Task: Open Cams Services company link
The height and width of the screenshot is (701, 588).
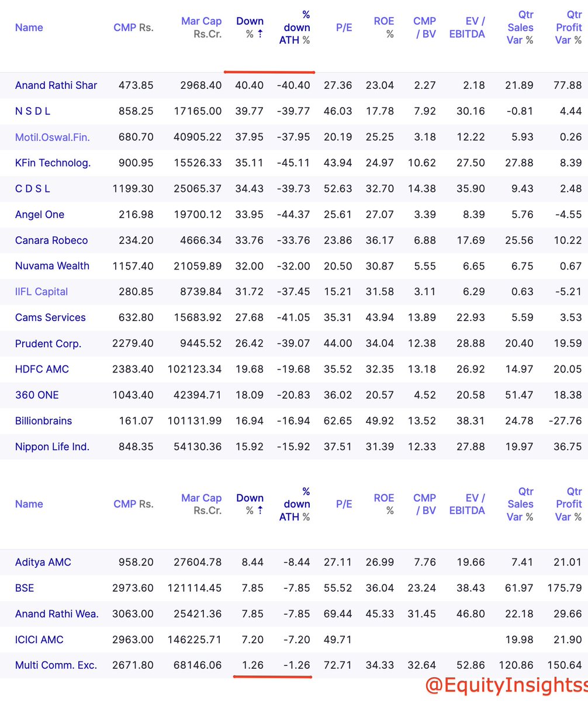Action: click(x=50, y=317)
